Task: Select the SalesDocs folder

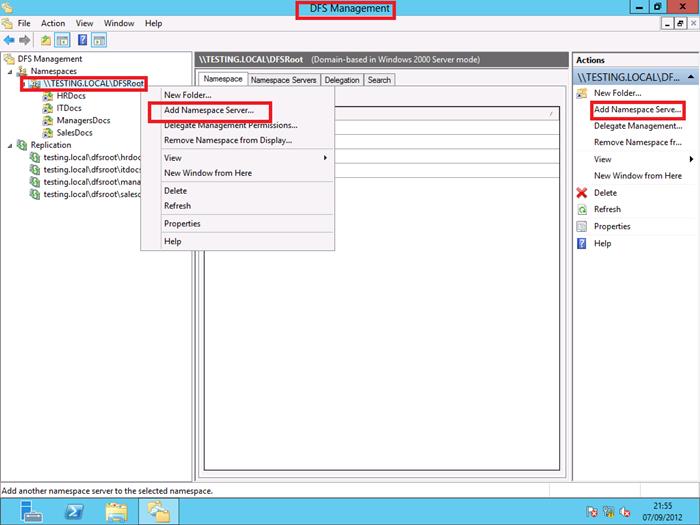Action: tap(74, 133)
